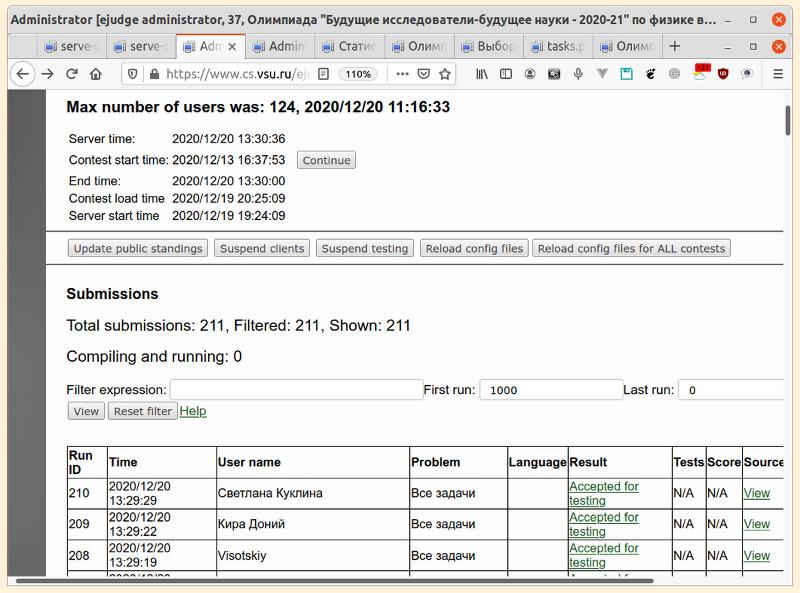800x593 pixels.
Task: Switch to the Выбор browser tab
Action: 487,46
